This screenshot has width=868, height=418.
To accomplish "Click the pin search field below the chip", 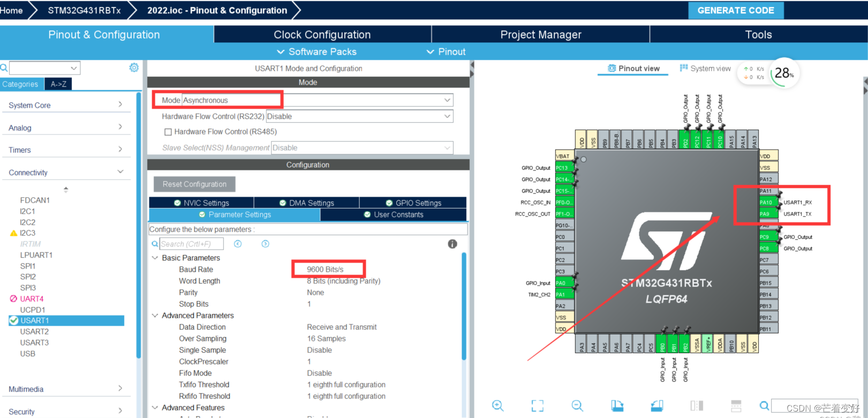I will coord(814,406).
